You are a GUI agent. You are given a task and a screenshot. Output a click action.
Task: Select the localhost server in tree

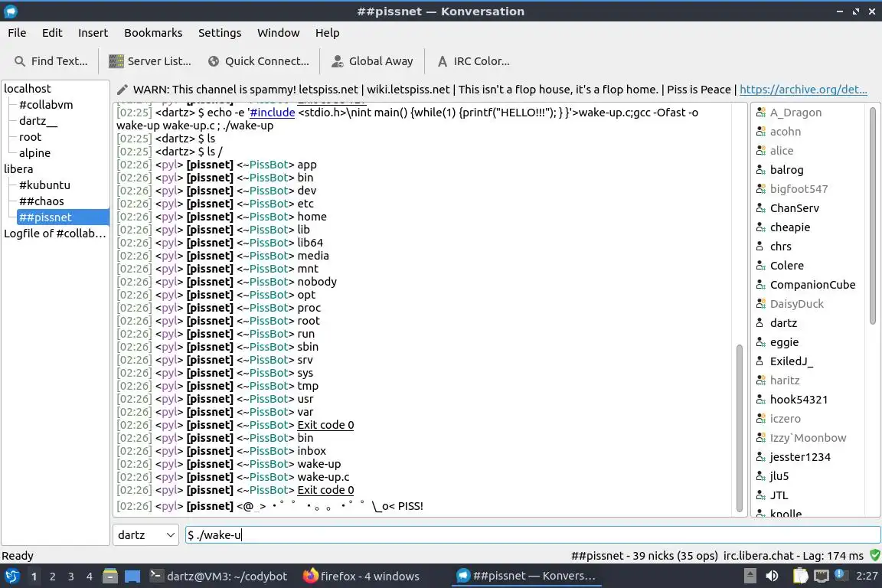pyautogui.click(x=27, y=89)
